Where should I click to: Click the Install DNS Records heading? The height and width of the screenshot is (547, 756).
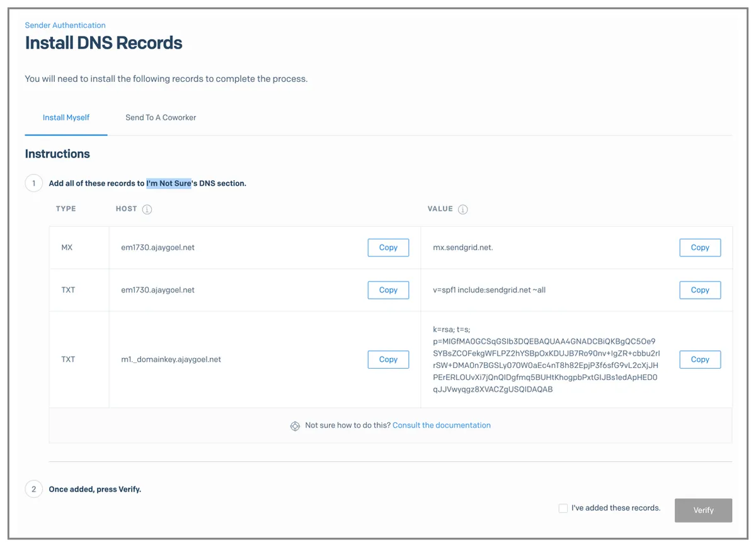[x=104, y=43]
